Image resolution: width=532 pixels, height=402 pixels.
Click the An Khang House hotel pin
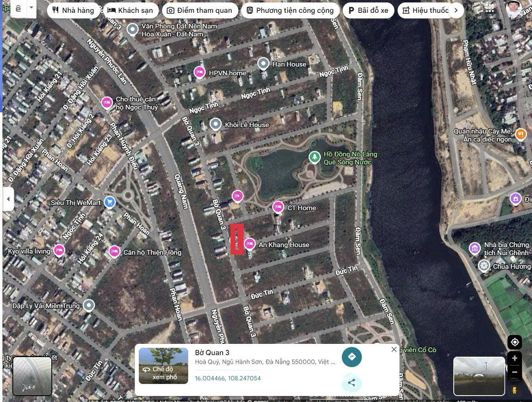click(x=250, y=244)
